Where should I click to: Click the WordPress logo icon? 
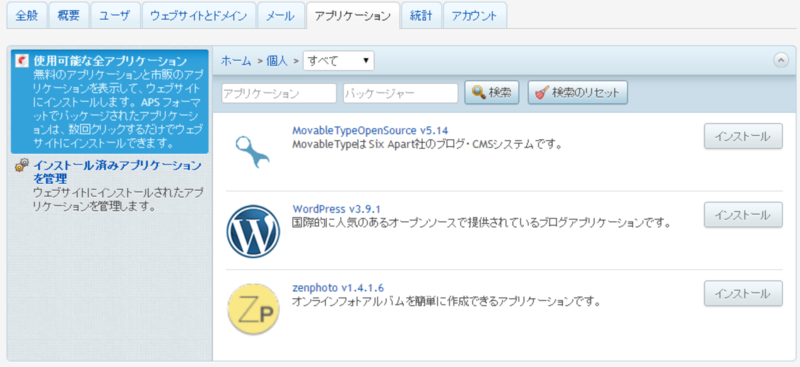[253, 231]
